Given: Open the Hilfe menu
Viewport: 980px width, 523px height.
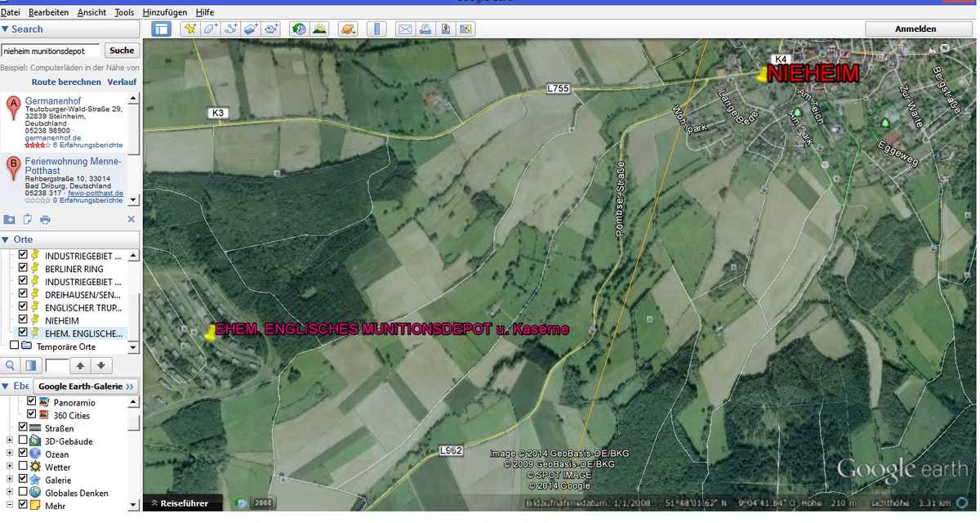Looking at the screenshot, I should (205, 12).
